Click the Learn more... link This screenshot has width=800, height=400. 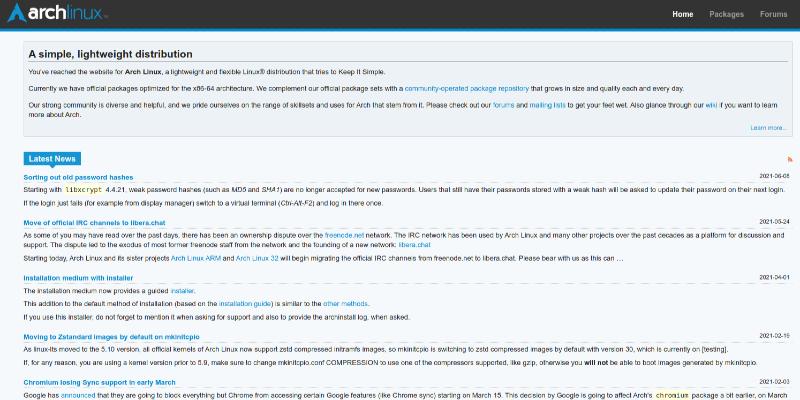coord(768,128)
